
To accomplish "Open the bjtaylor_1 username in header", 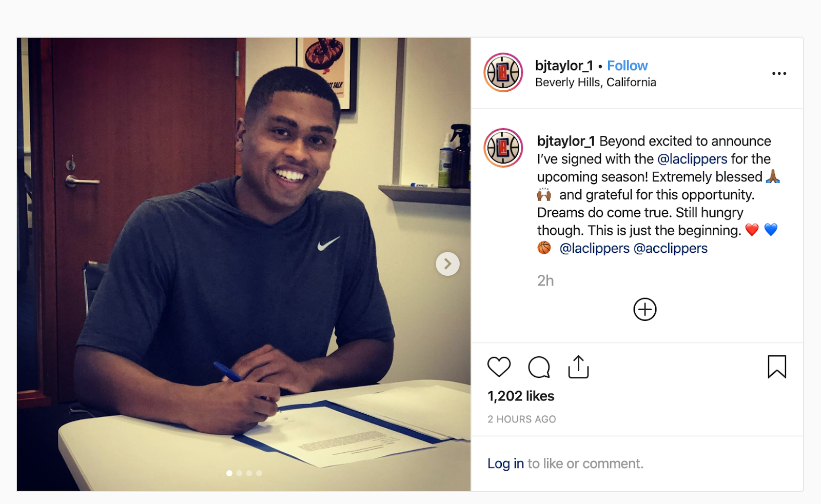I will [564, 66].
